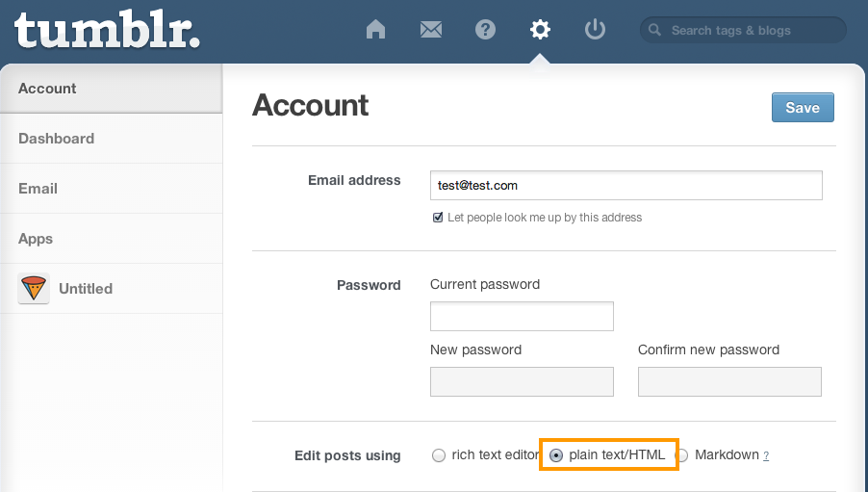The width and height of the screenshot is (868, 492).
Task: Open the Markdown help question link
Action: tap(766, 456)
